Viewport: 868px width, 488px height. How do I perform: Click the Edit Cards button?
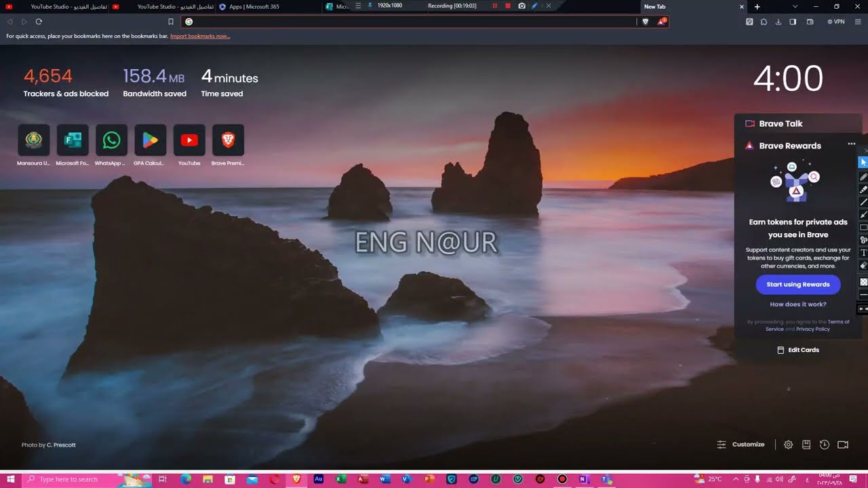(x=798, y=350)
